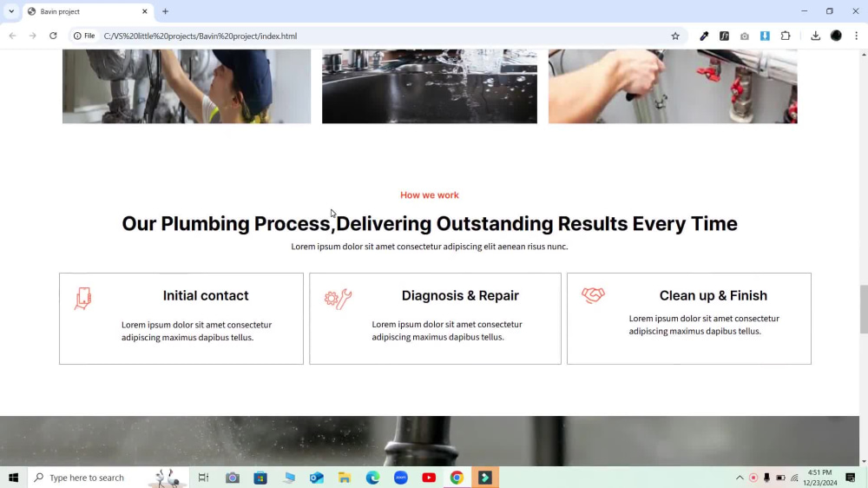Screen dimensions: 868x488
Task: Open Outlook from the taskbar
Action: [317, 478]
